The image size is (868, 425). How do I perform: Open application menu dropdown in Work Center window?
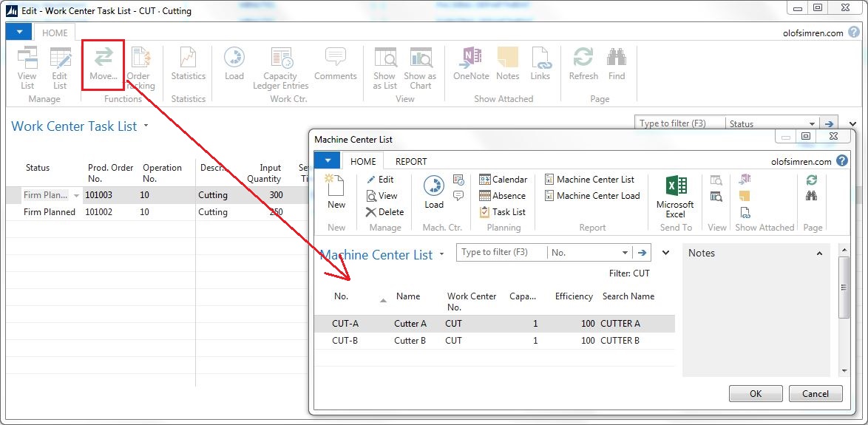[19, 32]
